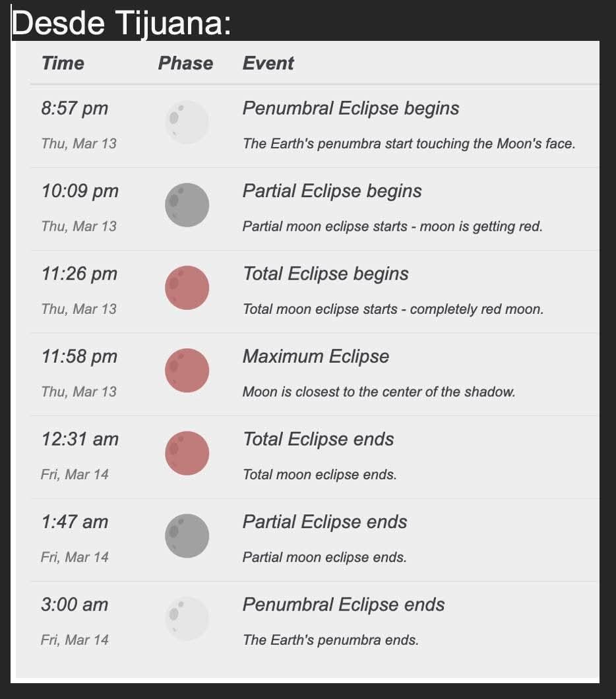This screenshot has height=699, width=616.
Task: Click the moon icon for Penumbral Eclipse begins
Action: (x=187, y=122)
